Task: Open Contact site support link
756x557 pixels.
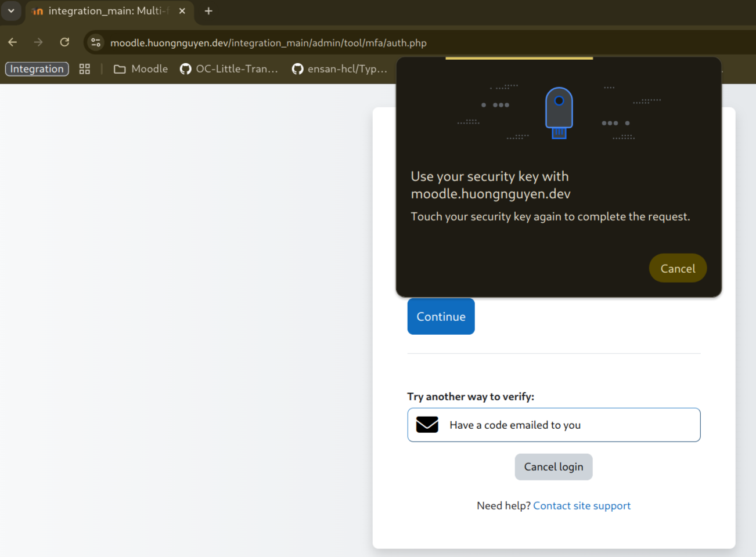Action: 582,506
